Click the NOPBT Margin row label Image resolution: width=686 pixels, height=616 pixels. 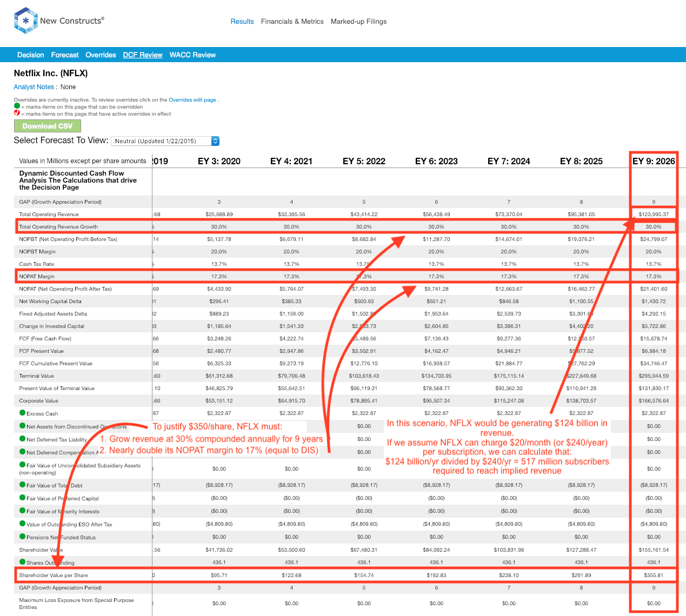coord(38,252)
